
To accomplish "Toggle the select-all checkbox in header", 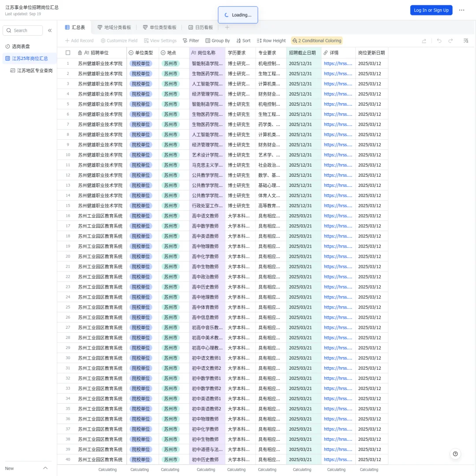I will coord(68,52).
